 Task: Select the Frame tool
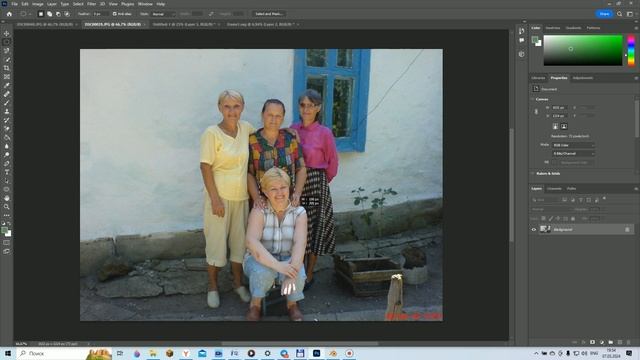[7, 77]
